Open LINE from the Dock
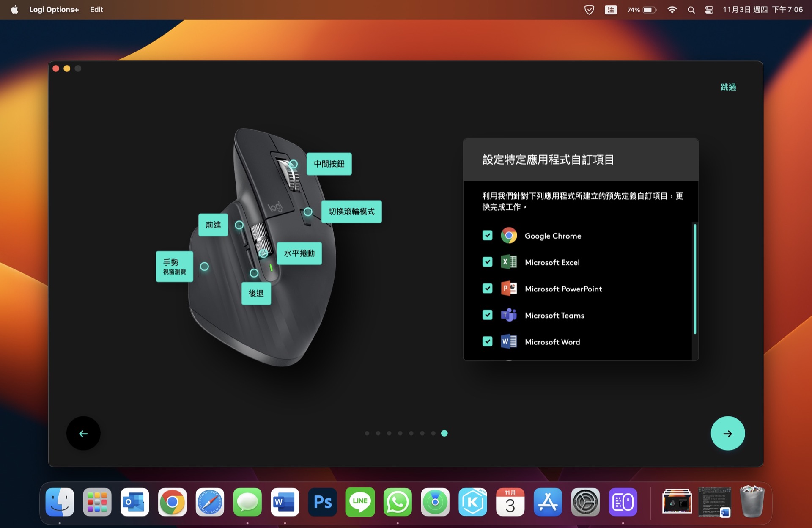The width and height of the screenshot is (812, 528). coord(360,502)
